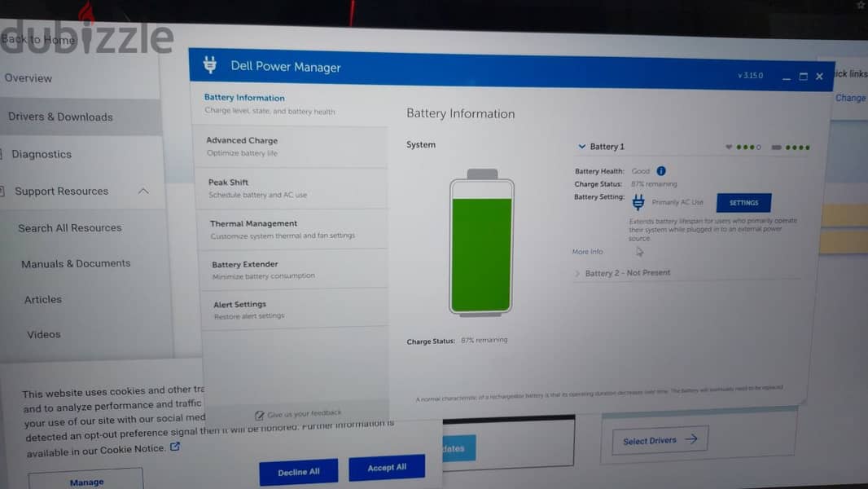Open the Advanced Charge tab
The width and height of the screenshot is (868, 489).
point(291,147)
